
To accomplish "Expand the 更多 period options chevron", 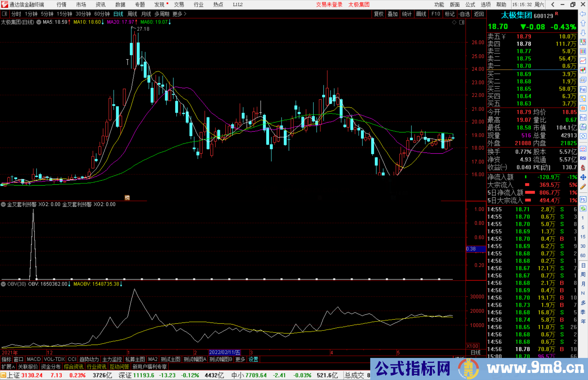I will click(x=185, y=14).
